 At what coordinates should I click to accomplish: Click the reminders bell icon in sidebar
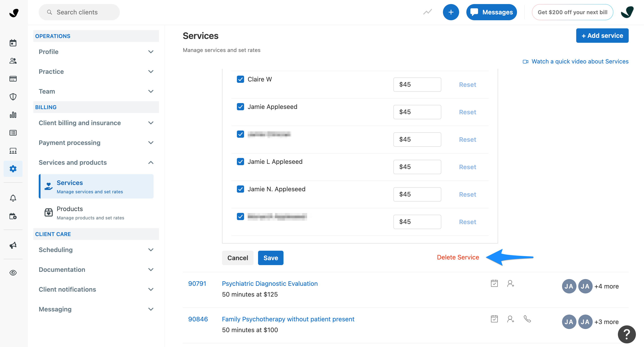tap(13, 198)
